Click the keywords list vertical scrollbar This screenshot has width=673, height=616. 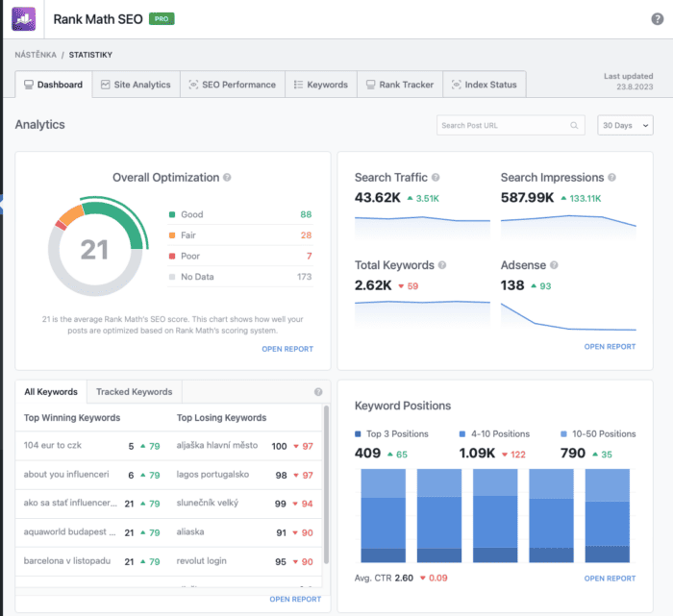326,480
